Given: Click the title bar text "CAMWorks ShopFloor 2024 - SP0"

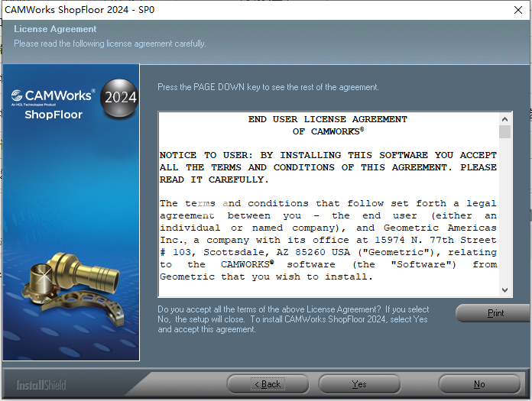Looking at the screenshot, I should (79, 10).
